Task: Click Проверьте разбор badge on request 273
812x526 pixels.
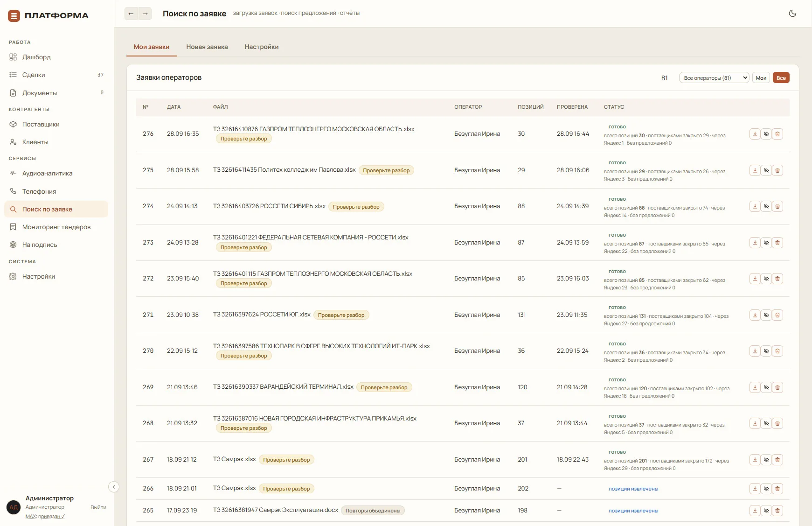Action: pyautogui.click(x=243, y=247)
